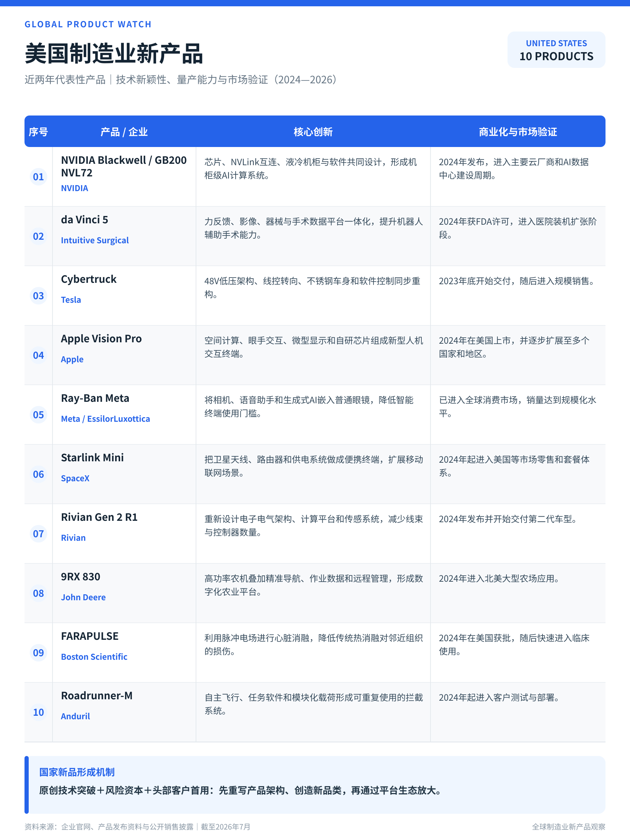The width and height of the screenshot is (630, 840).
Task: Click the blue "Apple" company label
Action: 72,359
